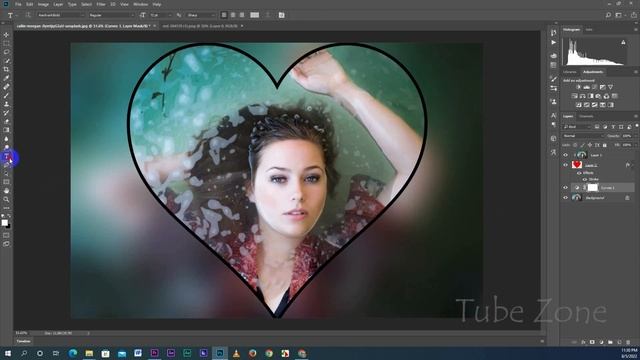Right align text in options bar
Viewport: 640px width, 360px height.
pyautogui.click(x=242, y=15)
